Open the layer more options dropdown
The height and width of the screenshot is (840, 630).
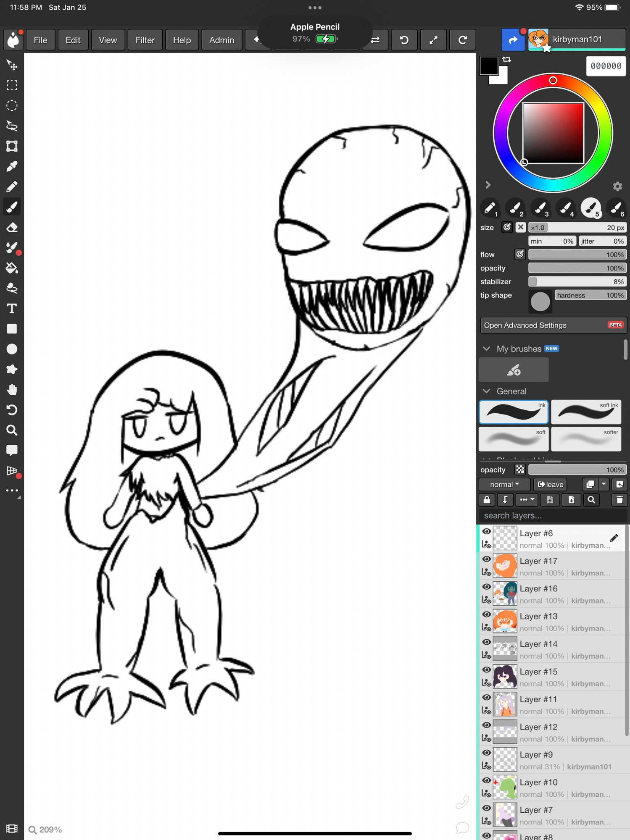(527, 499)
